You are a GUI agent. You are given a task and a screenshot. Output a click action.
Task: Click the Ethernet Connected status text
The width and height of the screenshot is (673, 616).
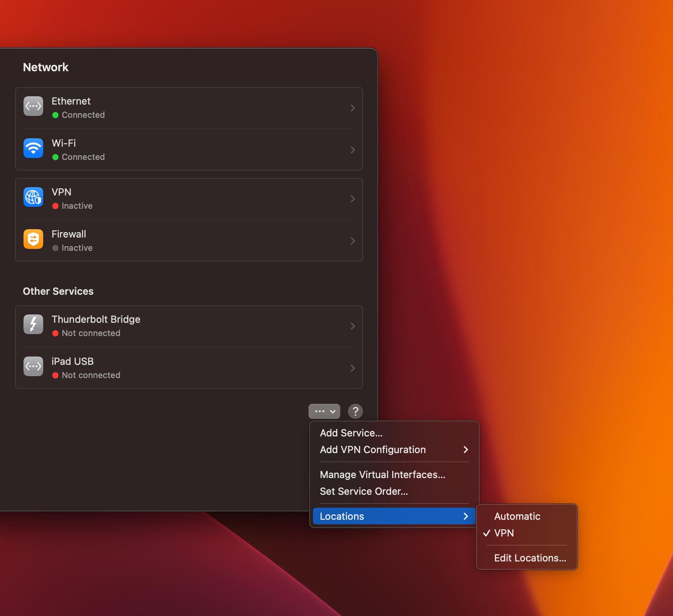(83, 115)
